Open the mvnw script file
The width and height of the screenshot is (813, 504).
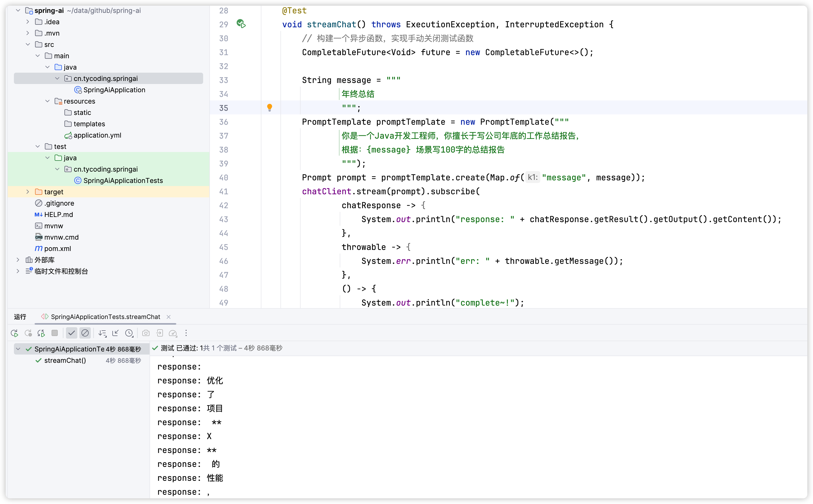pyautogui.click(x=53, y=226)
